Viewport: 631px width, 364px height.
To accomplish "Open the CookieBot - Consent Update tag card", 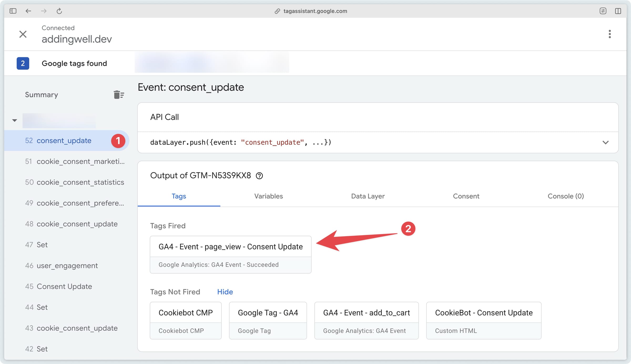I will [484, 321].
